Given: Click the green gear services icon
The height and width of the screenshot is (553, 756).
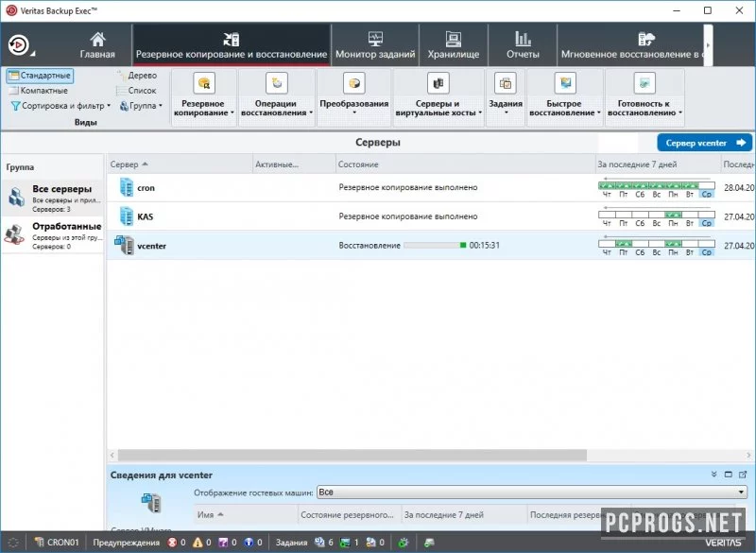Looking at the screenshot, I should point(404,543).
